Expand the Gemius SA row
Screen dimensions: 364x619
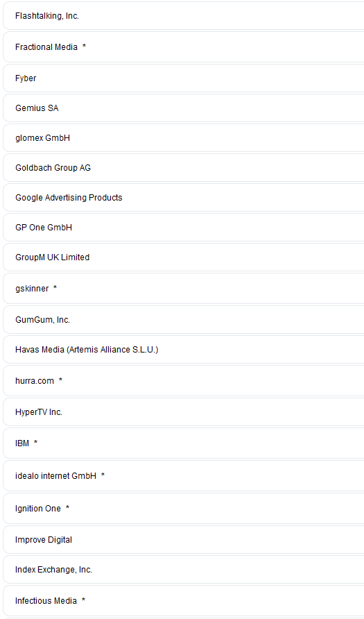[183, 108]
